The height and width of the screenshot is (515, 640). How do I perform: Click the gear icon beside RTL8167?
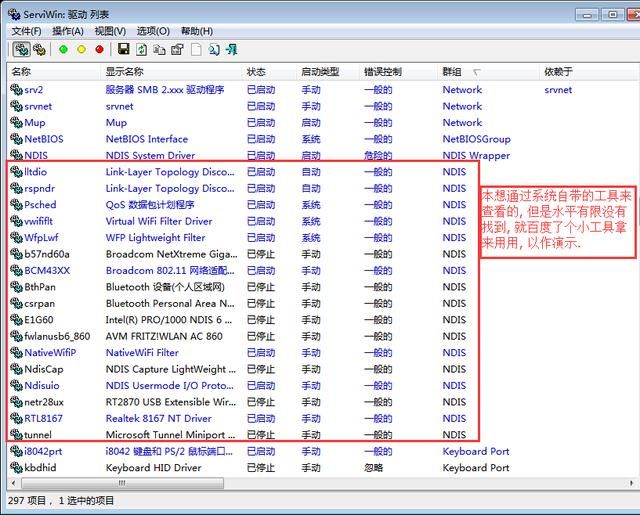(16, 418)
